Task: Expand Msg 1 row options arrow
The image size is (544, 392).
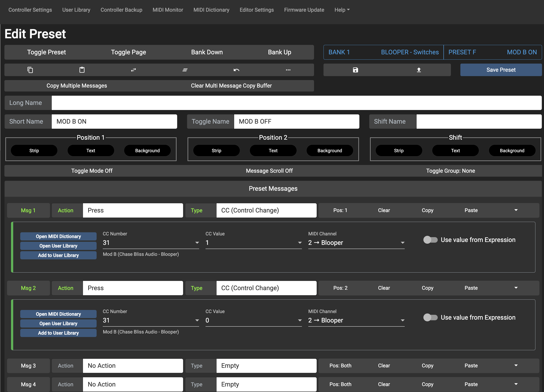Action: coord(516,210)
